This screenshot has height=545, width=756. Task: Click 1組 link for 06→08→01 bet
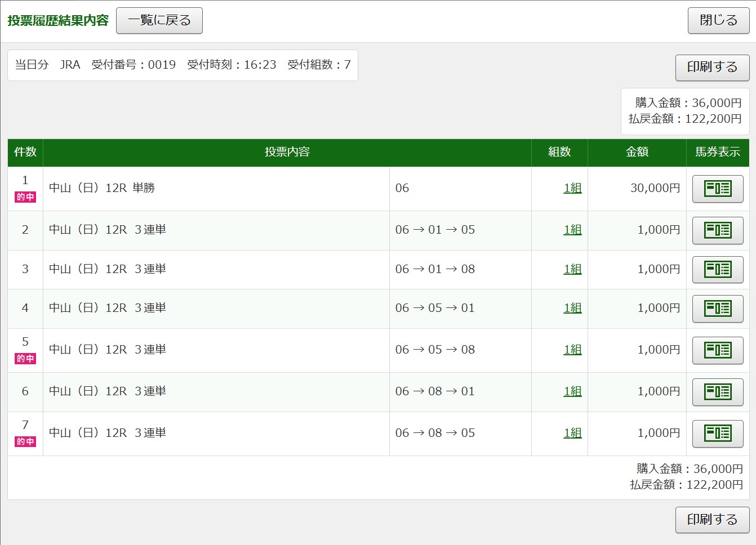(x=572, y=391)
